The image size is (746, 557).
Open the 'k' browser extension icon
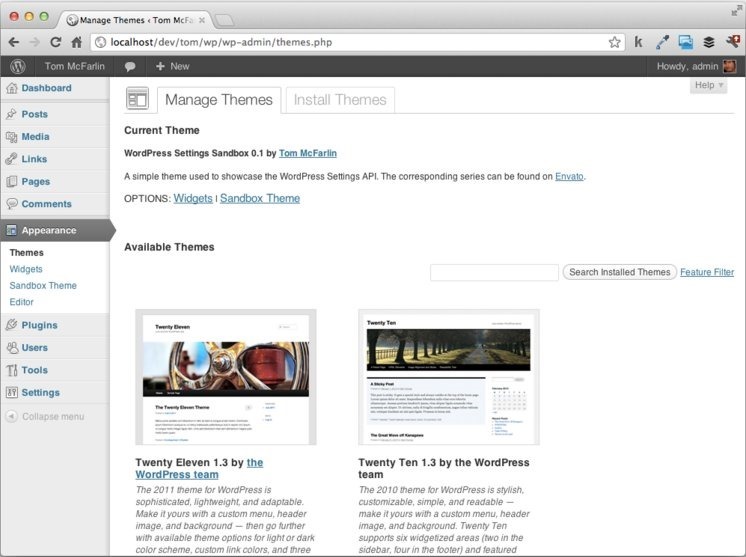coord(638,42)
